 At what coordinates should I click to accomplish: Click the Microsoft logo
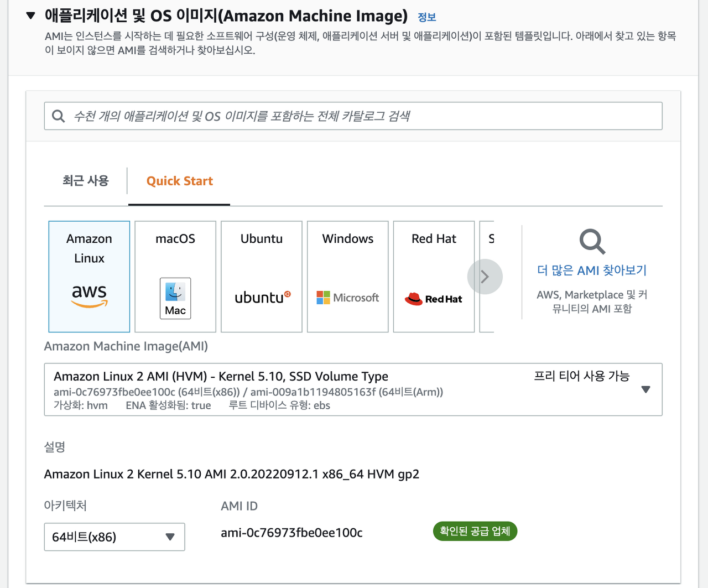(348, 298)
